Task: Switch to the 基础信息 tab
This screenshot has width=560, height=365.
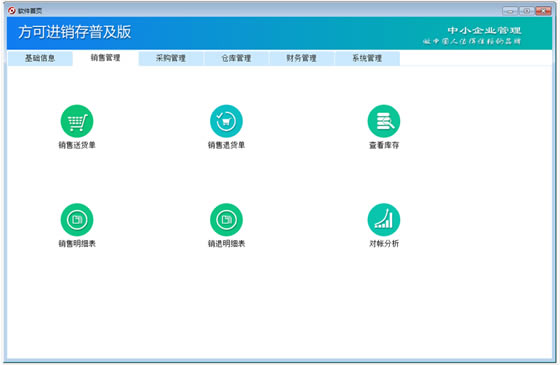Action: point(40,58)
